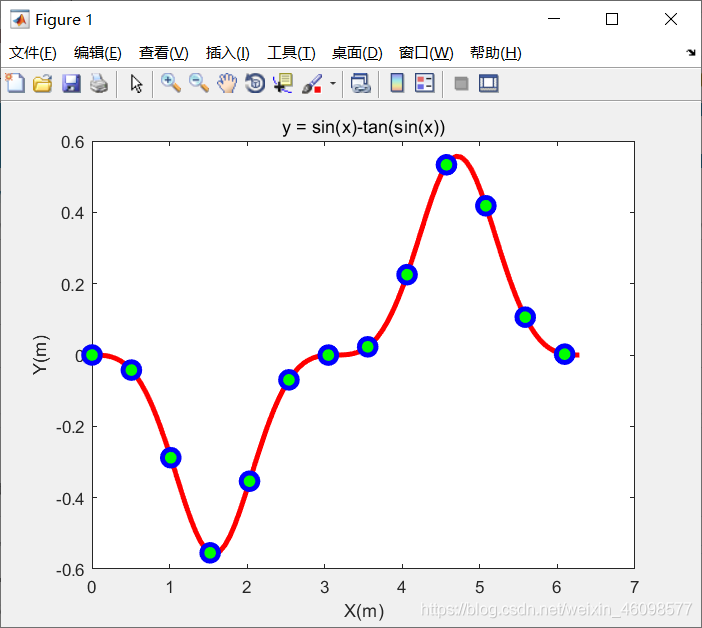Click the dock figure arrow at menu bar end
This screenshot has height=628, width=702.
(691, 53)
